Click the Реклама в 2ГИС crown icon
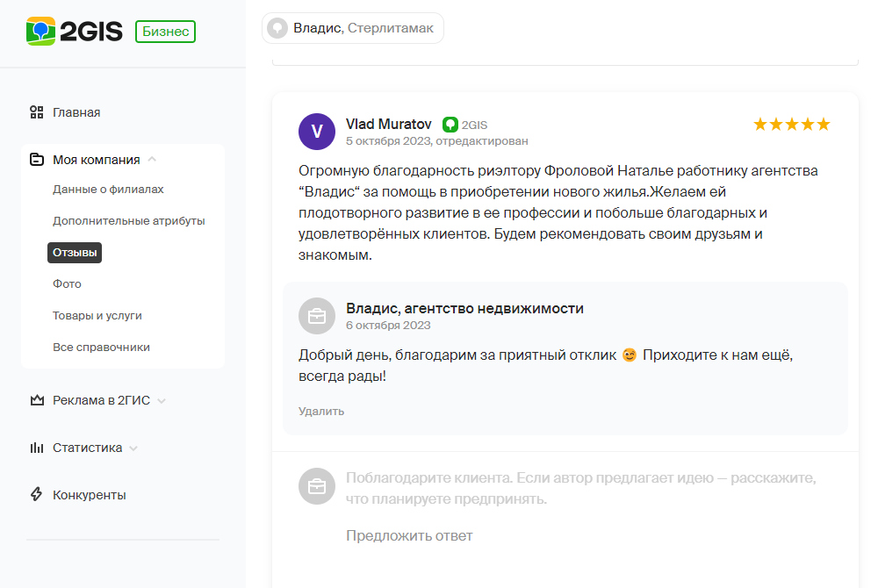 click(37, 400)
